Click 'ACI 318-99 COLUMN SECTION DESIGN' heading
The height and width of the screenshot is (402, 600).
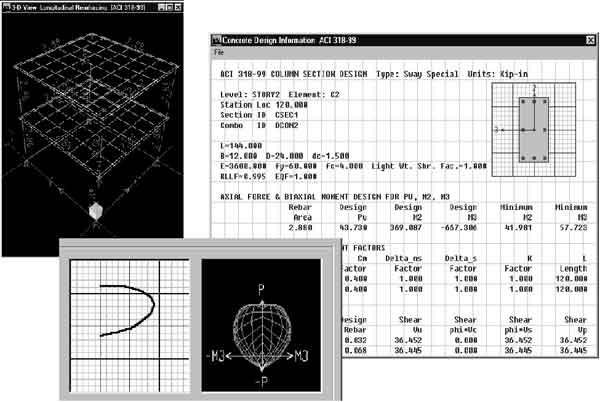coord(293,74)
